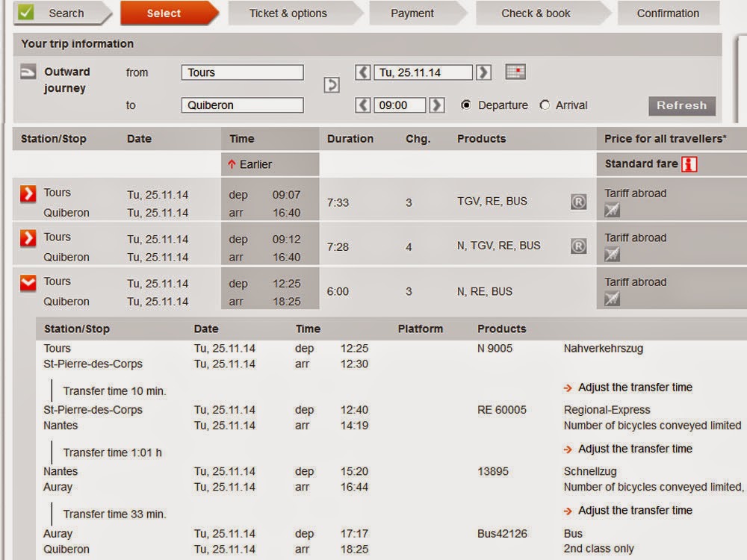This screenshot has height=560, width=747.
Task: Click the to field containing Quiberon
Action: [243, 105]
